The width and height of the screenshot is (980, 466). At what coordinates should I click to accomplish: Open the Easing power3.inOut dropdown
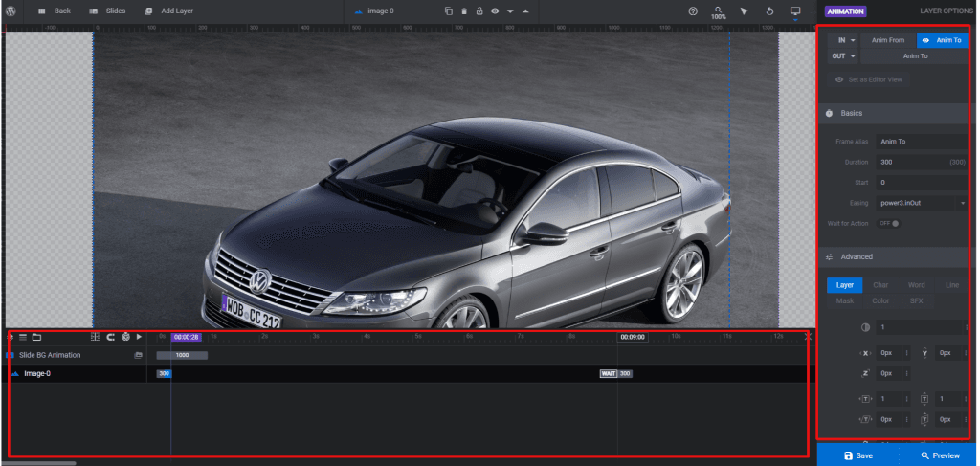[x=922, y=203]
